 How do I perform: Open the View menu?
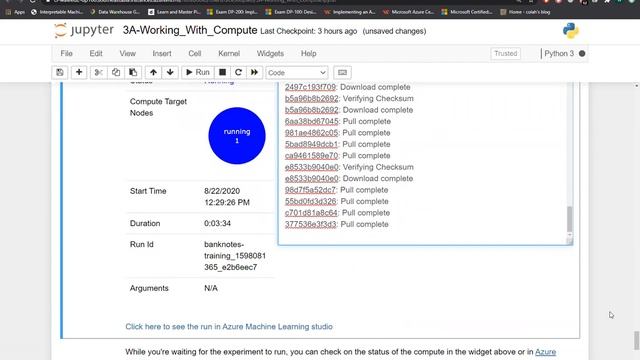click(x=127, y=53)
